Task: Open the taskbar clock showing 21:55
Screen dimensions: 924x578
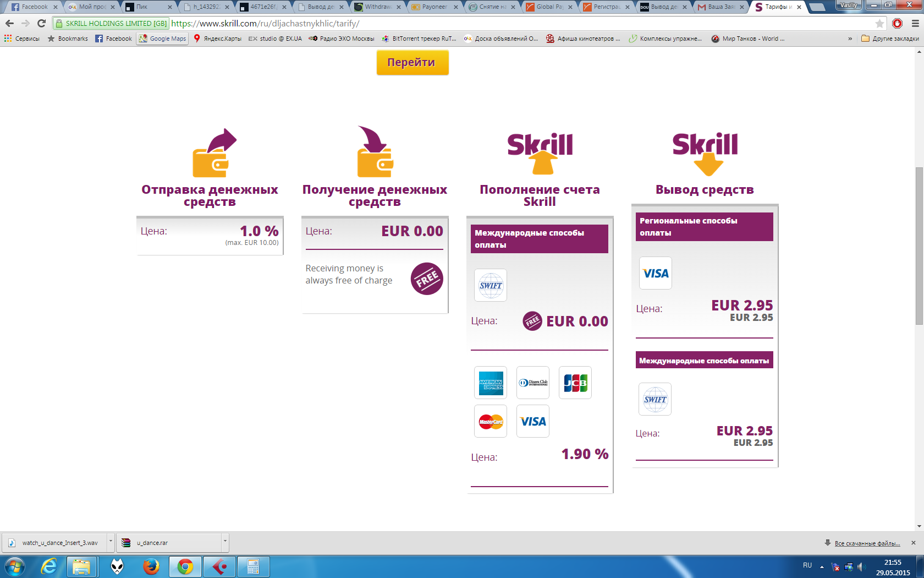Action: click(893, 567)
